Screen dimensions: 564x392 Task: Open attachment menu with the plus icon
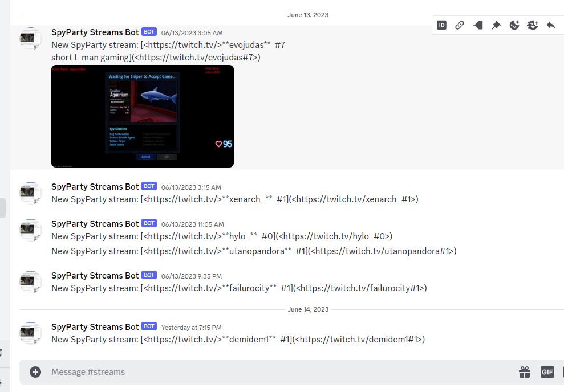[x=35, y=372]
